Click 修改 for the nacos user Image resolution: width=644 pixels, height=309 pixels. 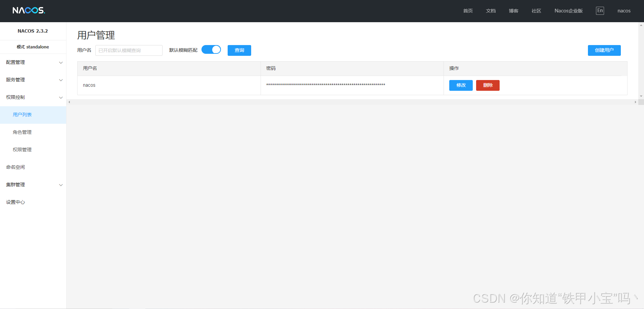[461, 85]
